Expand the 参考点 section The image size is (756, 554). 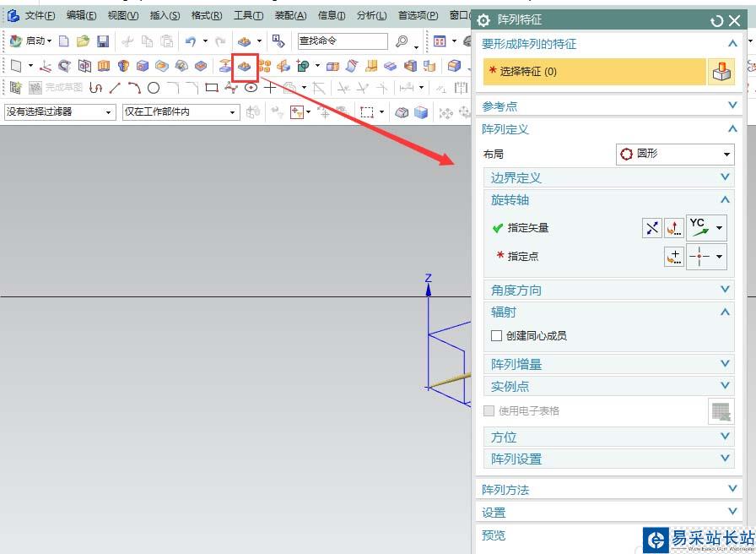609,106
